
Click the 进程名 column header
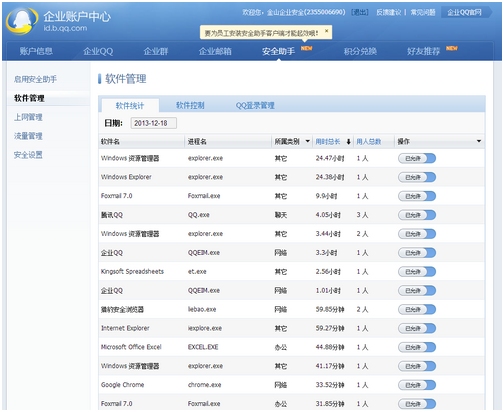[197, 142]
